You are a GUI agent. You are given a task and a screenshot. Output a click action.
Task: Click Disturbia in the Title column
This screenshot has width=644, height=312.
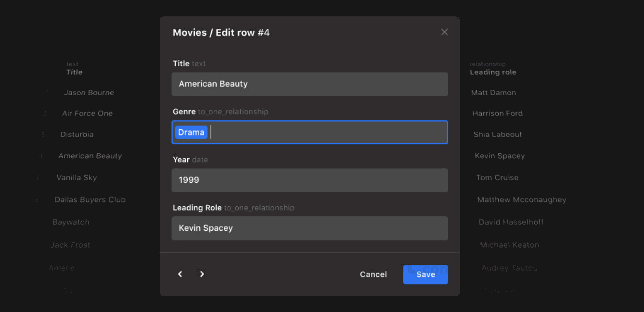[77, 135]
